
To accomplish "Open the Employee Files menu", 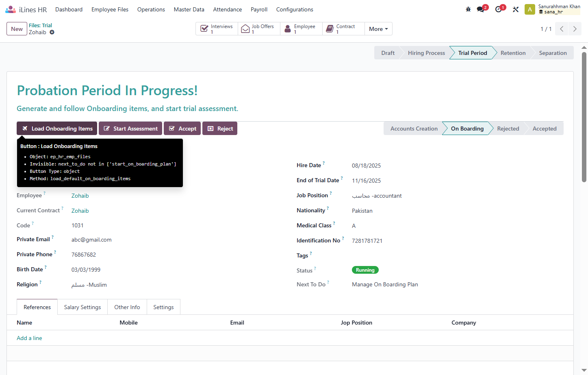I will pos(110,9).
